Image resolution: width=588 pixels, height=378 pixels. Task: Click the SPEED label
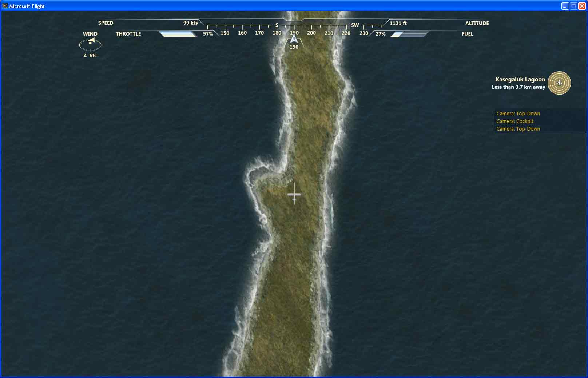[106, 23]
